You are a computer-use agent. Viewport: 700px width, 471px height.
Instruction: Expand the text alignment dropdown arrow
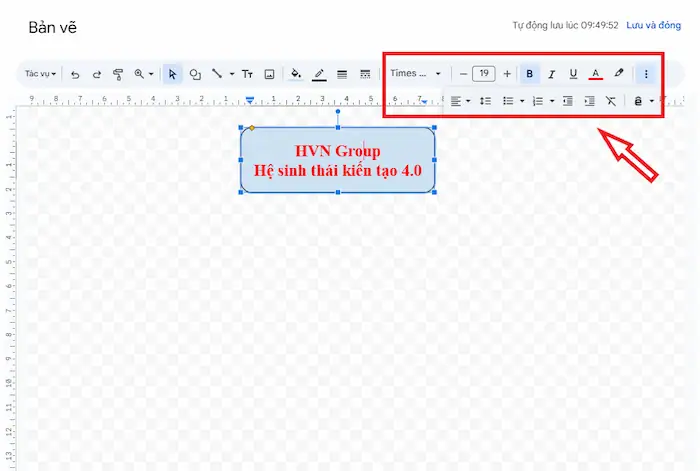pyautogui.click(x=468, y=101)
